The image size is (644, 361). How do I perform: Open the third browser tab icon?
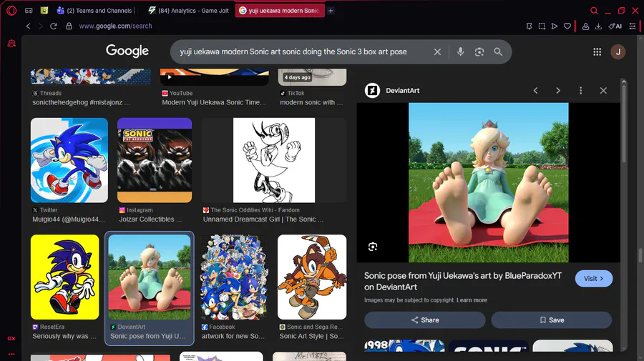click(x=44, y=11)
